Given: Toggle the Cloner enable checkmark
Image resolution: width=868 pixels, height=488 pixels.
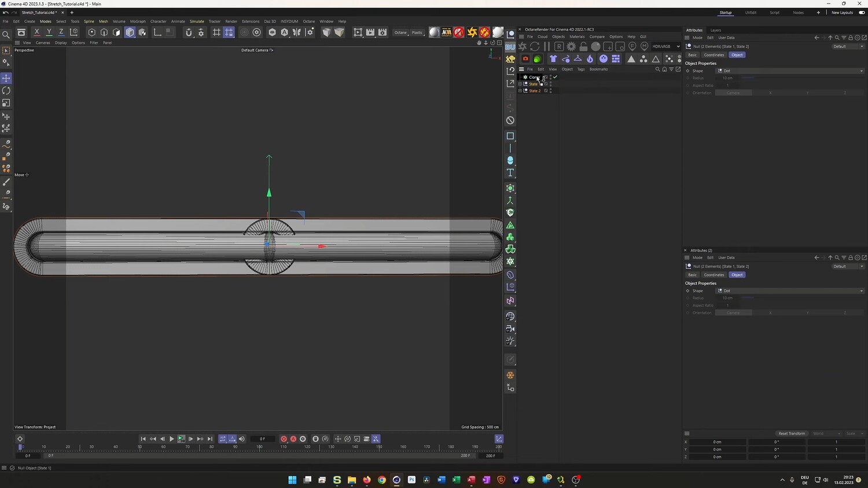Looking at the screenshot, I should (x=555, y=77).
